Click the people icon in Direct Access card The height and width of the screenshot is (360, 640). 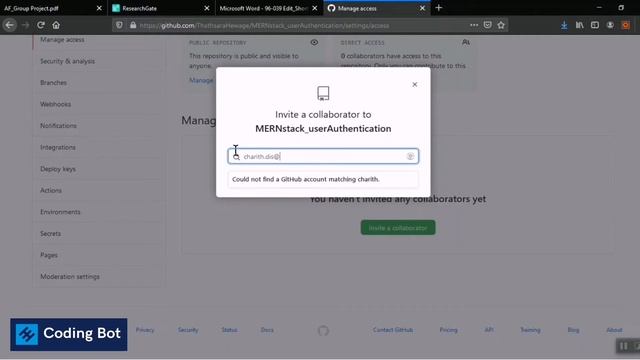466,42
